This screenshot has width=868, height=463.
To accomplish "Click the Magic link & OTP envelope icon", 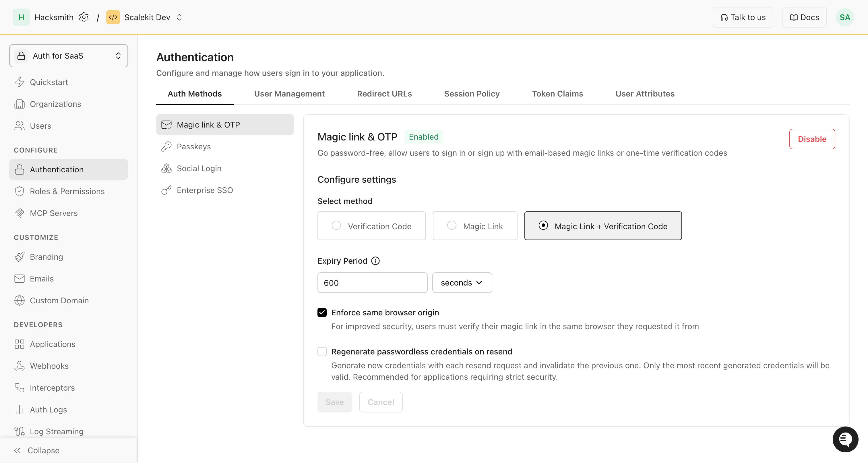I will pos(166,125).
